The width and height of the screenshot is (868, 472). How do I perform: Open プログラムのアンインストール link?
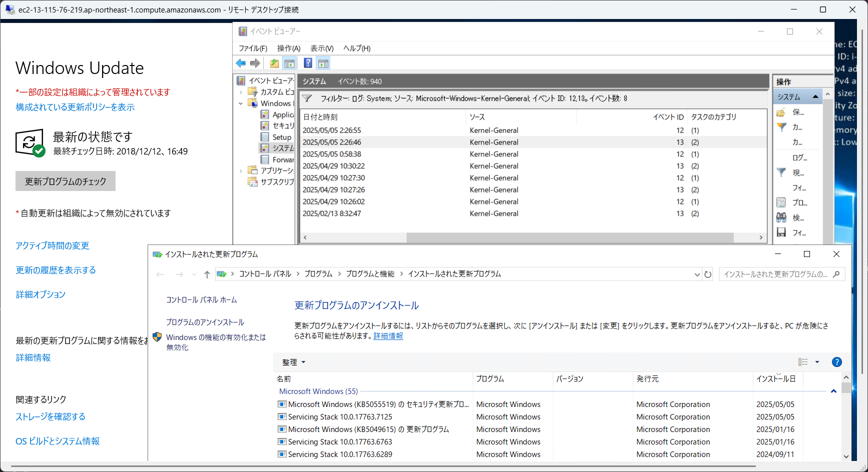pyautogui.click(x=205, y=322)
